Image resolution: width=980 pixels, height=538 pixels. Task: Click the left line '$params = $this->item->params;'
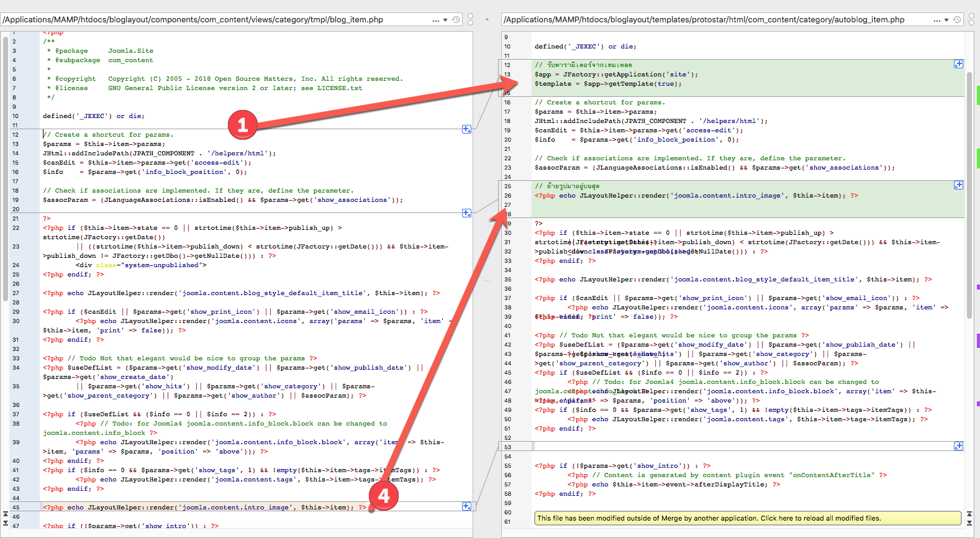pyautogui.click(x=103, y=144)
